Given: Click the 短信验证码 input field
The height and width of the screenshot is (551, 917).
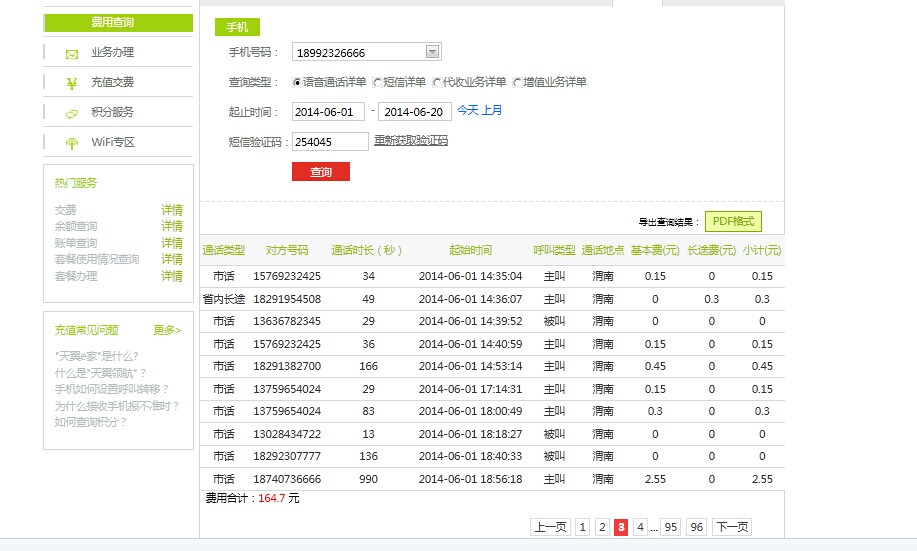Looking at the screenshot, I should (x=330, y=142).
